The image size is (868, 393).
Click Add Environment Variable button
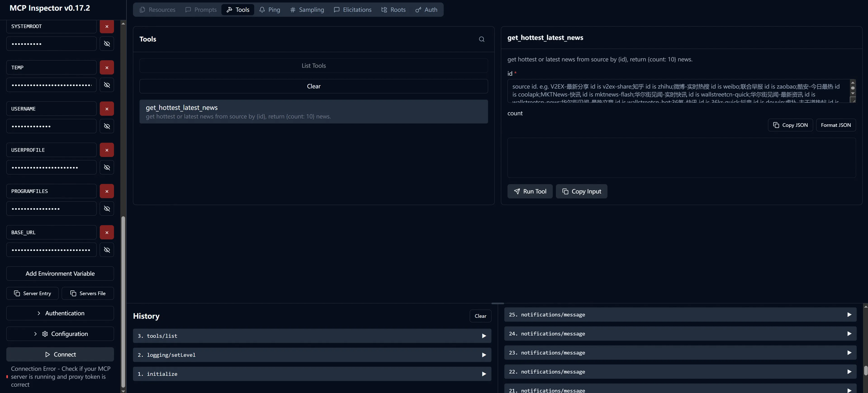[x=60, y=274]
